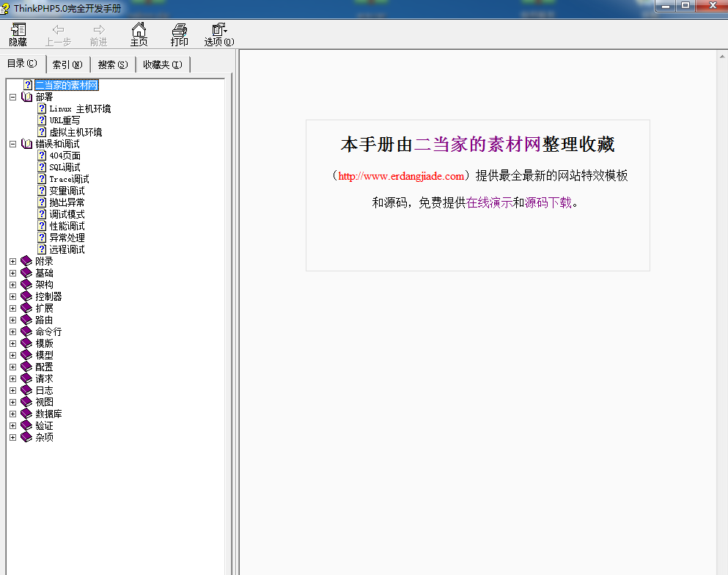Expand the 命令行 tree node
Image resolution: width=728 pixels, height=575 pixels.
point(13,332)
